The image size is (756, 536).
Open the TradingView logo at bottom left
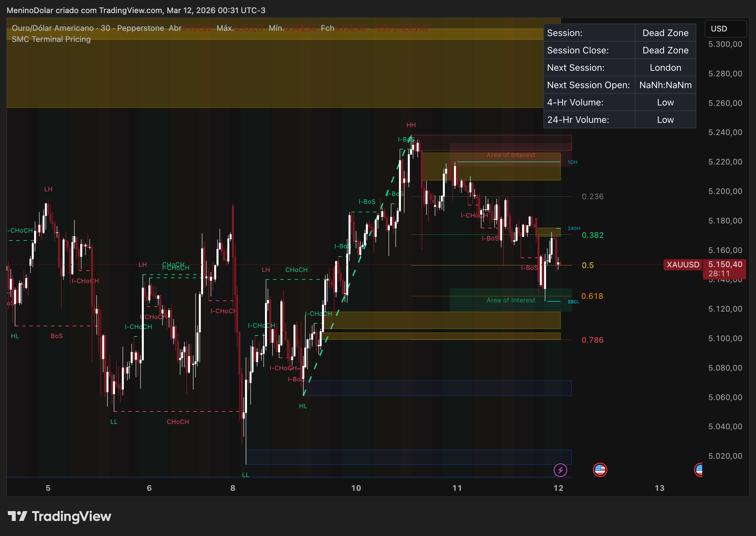pyautogui.click(x=59, y=516)
